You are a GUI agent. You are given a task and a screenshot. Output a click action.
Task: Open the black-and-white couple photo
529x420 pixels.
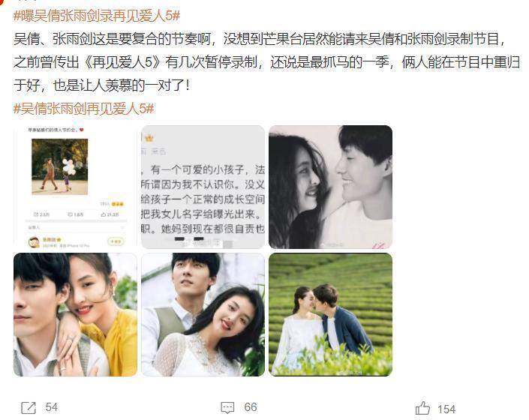(331, 187)
